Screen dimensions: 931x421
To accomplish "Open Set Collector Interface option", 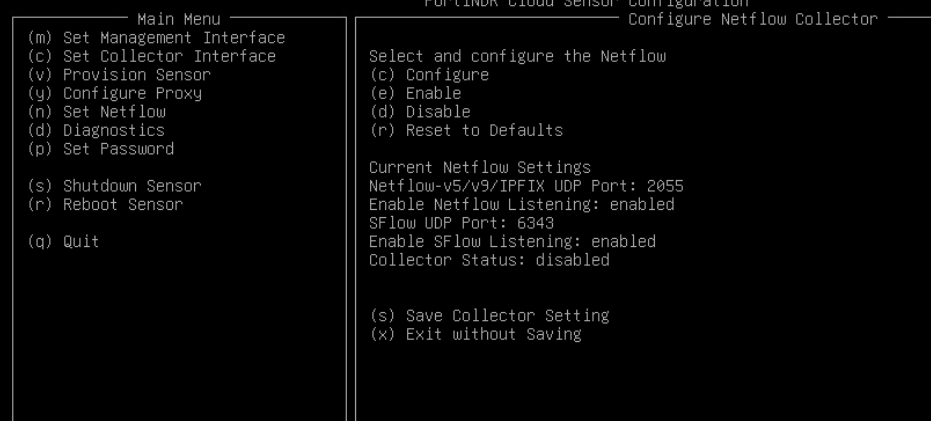I will pos(146,56).
